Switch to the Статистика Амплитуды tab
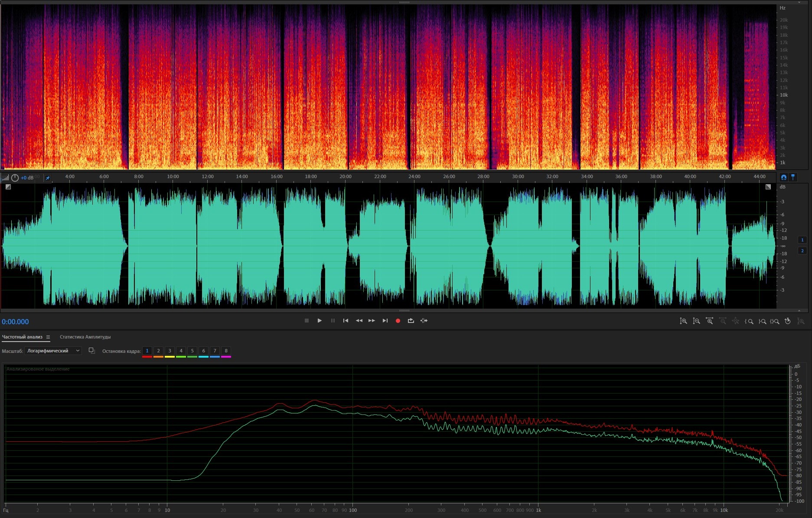Screen dimensions: 812x518 pyautogui.click(x=85, y=337)
